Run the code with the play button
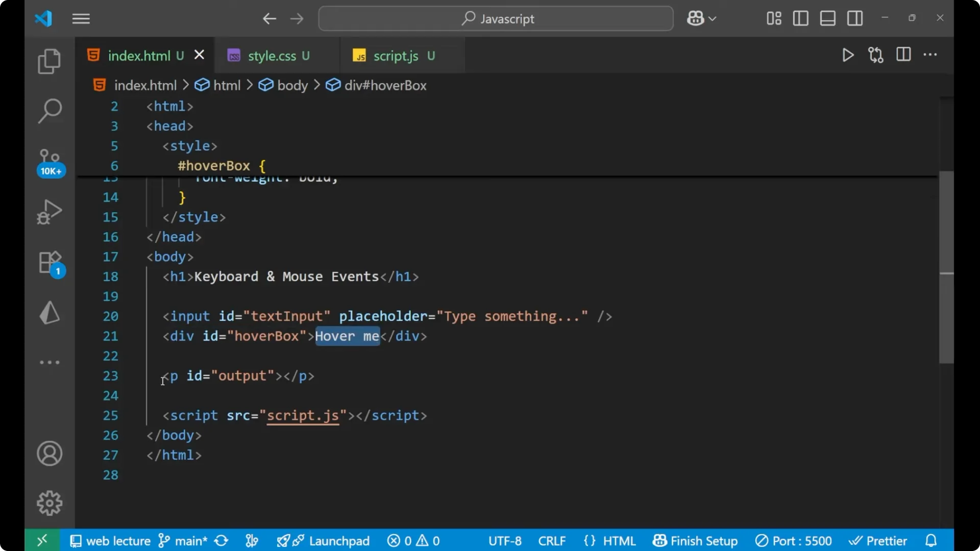Viewport: 980px width, 551px height. click(847, 55)
